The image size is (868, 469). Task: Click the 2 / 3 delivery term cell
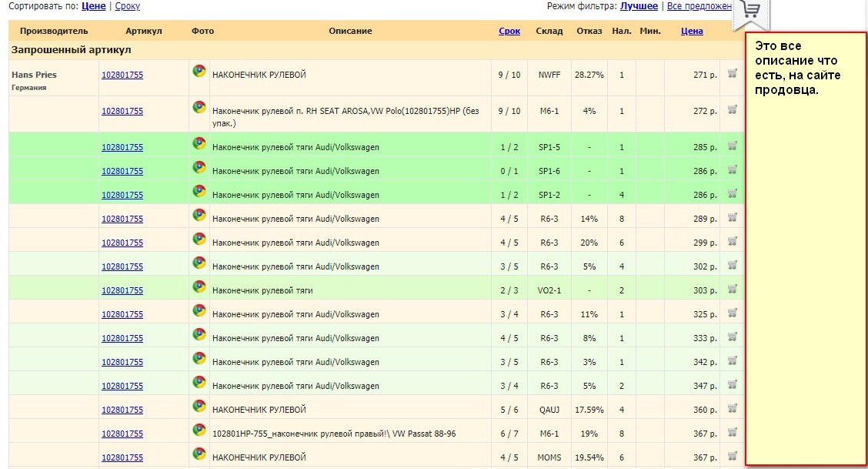click(509, 290)
